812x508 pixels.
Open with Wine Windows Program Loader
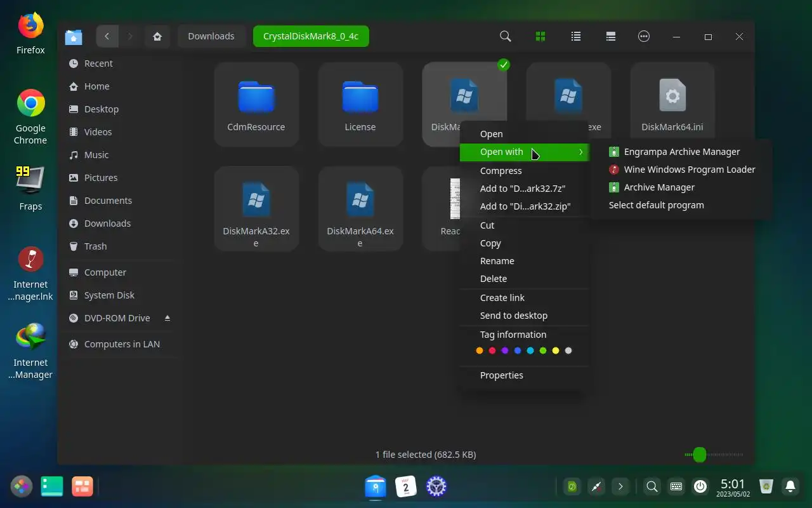(x=681, y=170)
